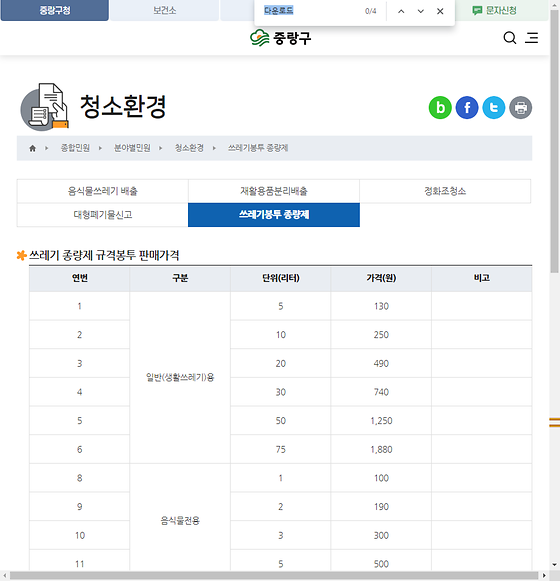Screen dimensions: 560x581
Task: Click the vertical scrollbar thumb
Action: click(554, 141)
